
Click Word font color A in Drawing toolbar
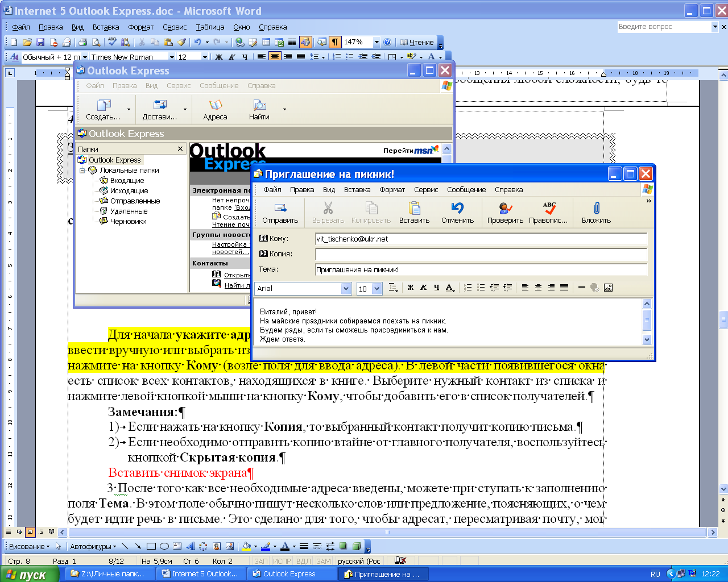tap(285, 546)
